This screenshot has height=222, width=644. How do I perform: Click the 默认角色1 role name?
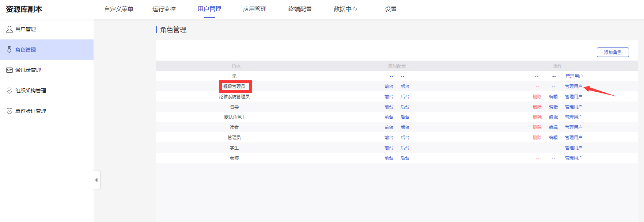(x=234, y=117)
